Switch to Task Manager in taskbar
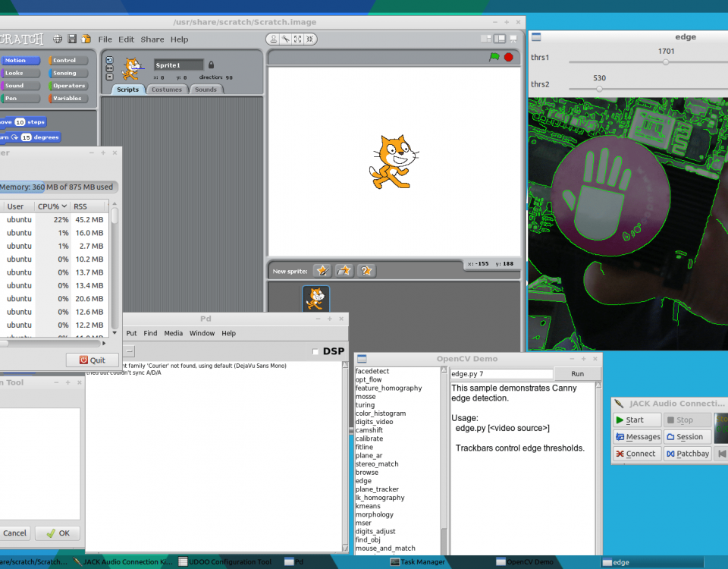Screen dimensions: 728x569 point(418,562)
